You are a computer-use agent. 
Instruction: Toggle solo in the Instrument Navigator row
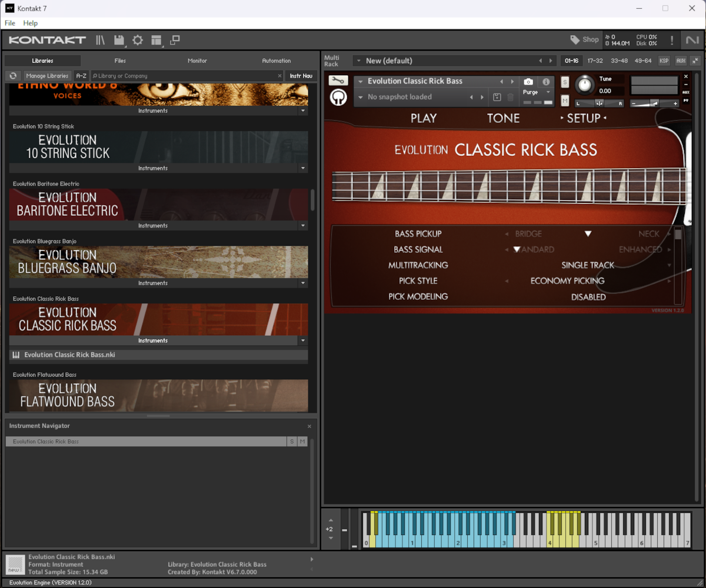292,442
